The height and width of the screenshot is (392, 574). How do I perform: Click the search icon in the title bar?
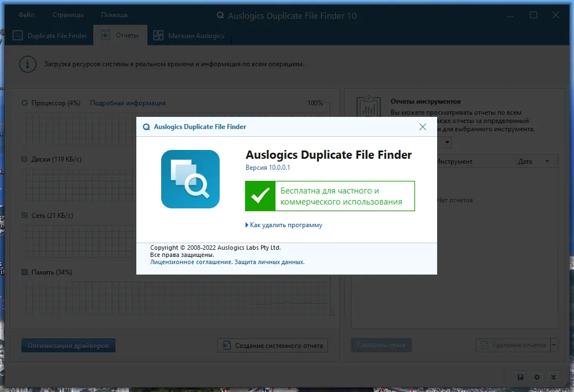(x=220, y=15)
